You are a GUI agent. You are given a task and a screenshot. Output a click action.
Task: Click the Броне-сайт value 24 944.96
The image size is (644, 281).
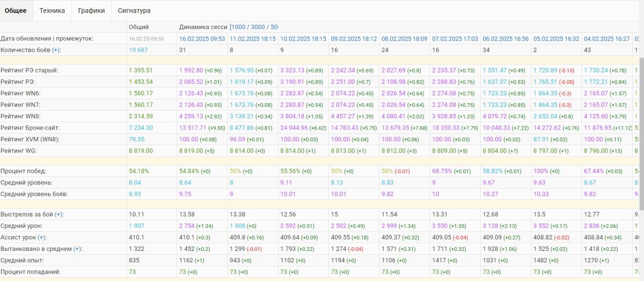pyautogui.click(x=294, y=128)
